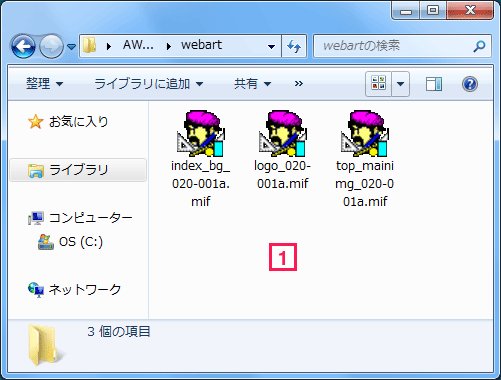Open the view options dropdown arrow
The image size is (501, 380).
(400, 84)
